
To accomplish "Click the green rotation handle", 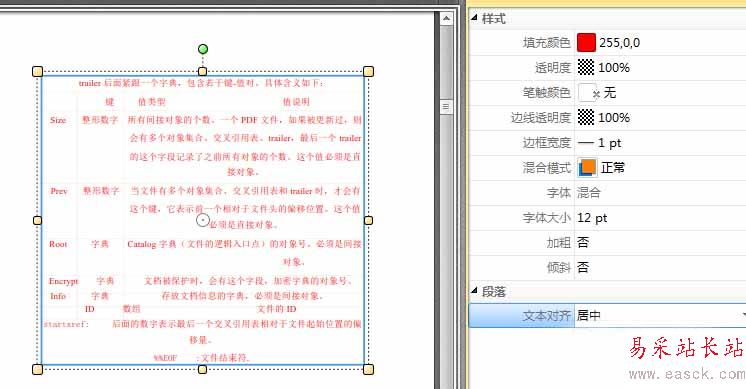I will 203,49.
